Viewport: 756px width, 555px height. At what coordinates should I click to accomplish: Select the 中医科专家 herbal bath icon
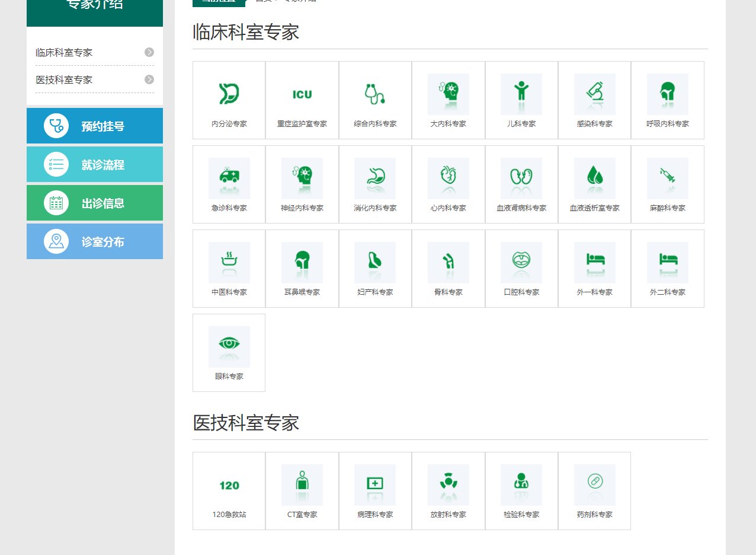[229, 262]
